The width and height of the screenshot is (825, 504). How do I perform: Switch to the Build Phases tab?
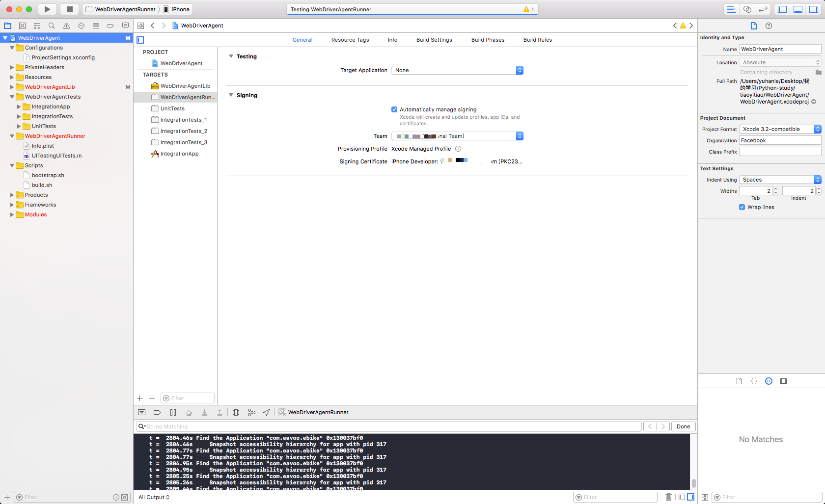coord(488,40)
